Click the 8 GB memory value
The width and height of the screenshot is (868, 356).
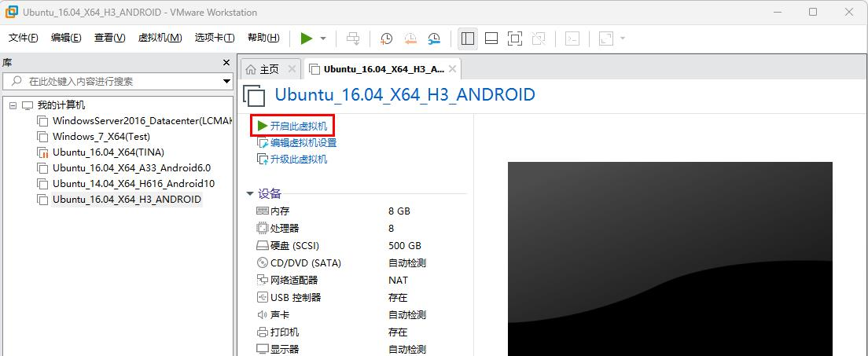coord(399,211)
